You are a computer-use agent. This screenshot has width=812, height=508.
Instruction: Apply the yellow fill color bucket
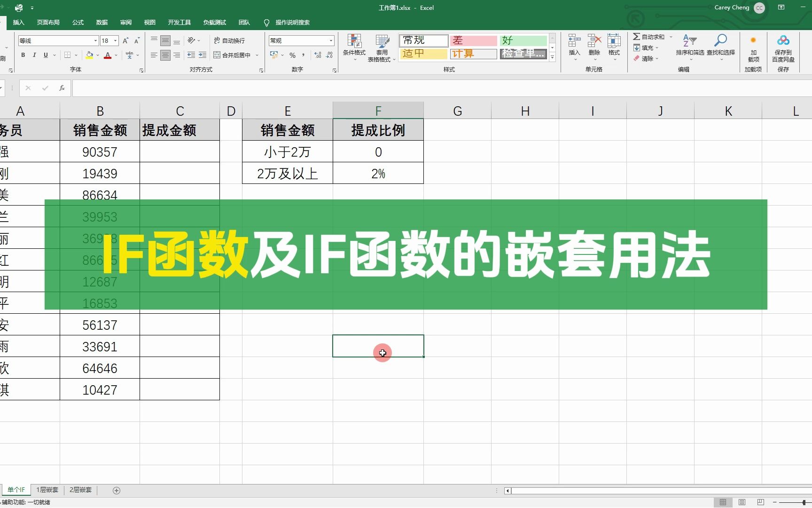(x=89, y=55)
